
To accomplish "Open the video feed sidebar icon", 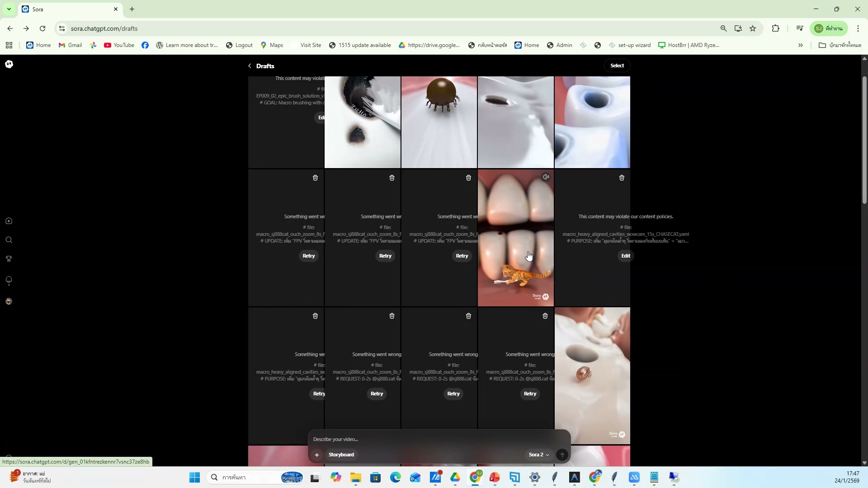I will [9, 221].
